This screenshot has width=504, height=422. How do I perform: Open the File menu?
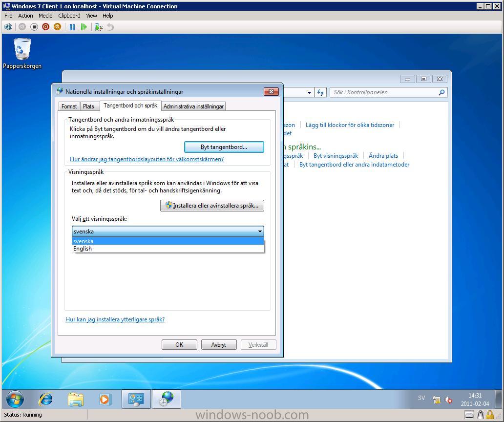[8, 16]
